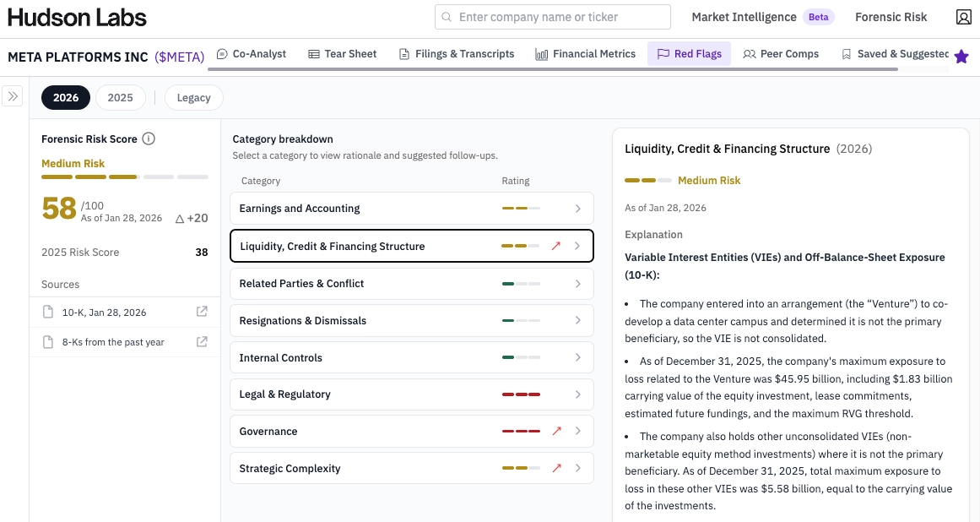Image resolution: width=980 pixels, height=522 pixels.
Task: Expand the collapsed sidebar with double-chevron icon
Action: point(13,96)
